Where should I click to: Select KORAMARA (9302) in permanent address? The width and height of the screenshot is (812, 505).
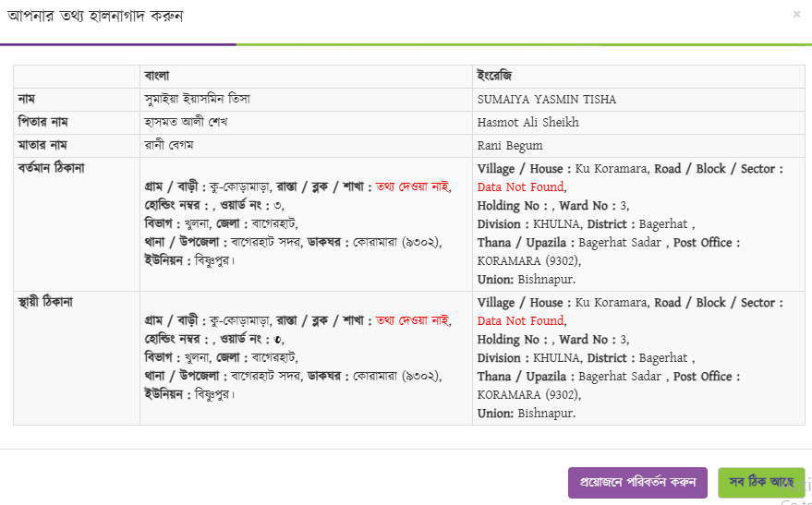tap(528, 395)
